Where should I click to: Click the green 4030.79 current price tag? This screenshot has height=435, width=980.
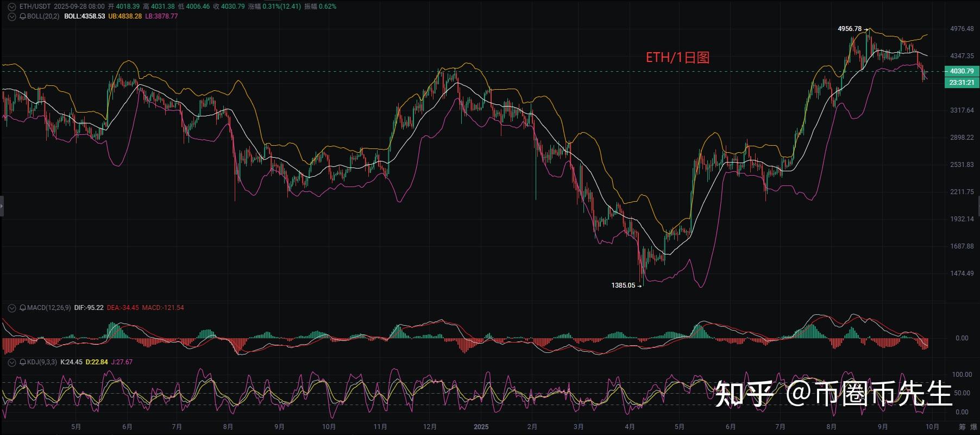(x=962, y=71)
